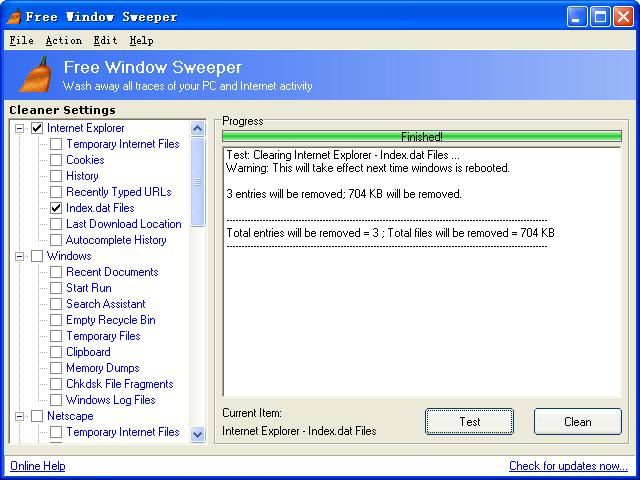Click the Cleaner Settings scrollbar thumb
640x480 pixels.
tap(198, 182)
